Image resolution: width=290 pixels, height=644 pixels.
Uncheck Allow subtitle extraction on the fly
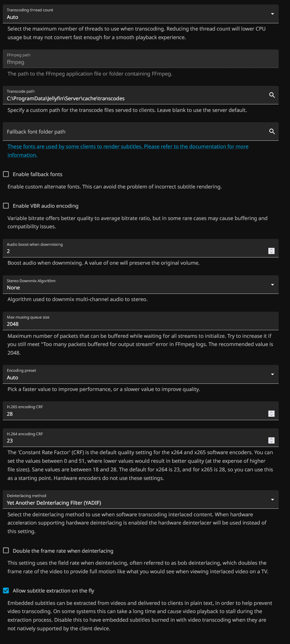[6, 590]
